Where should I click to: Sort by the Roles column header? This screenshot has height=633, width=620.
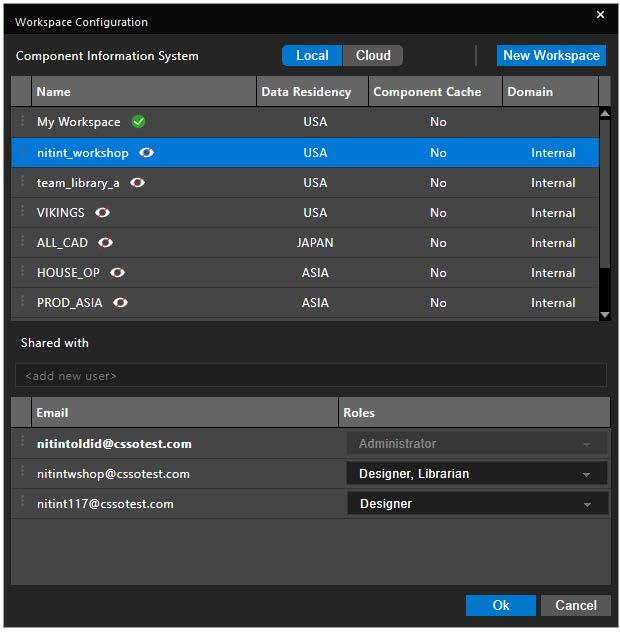[x=475, y=413]
